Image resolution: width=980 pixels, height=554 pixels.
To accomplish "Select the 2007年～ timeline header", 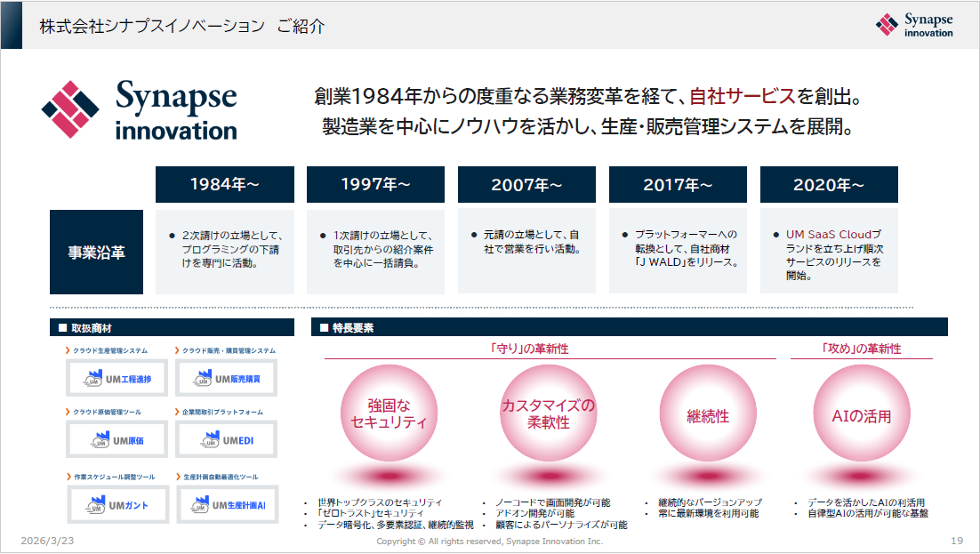I will click(526, 185).
